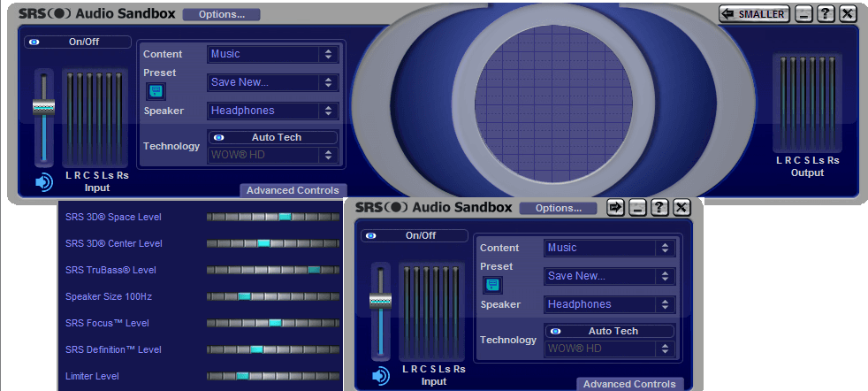868x391 pixels.
Task: Click Output level meters in large window
Action: pos(808,104)
